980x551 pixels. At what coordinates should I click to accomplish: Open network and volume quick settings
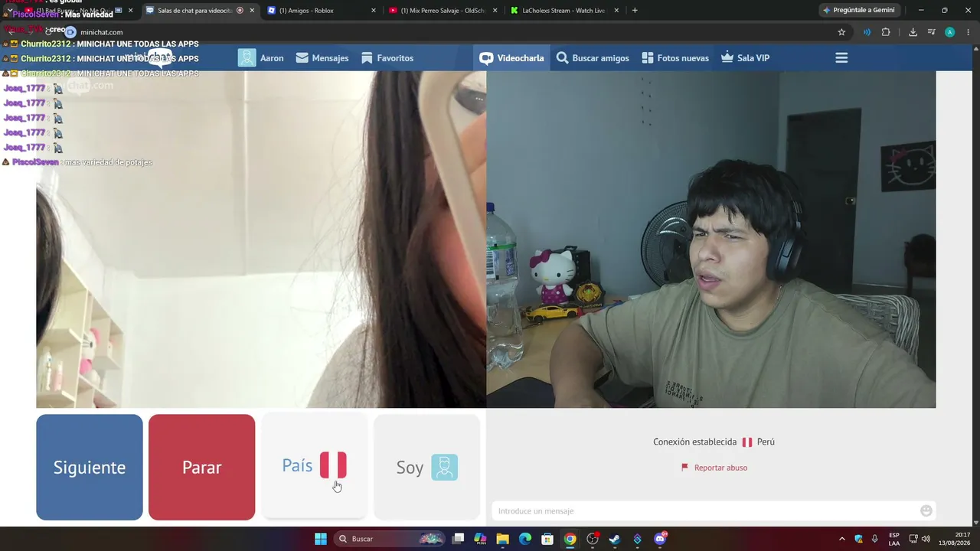919,539
